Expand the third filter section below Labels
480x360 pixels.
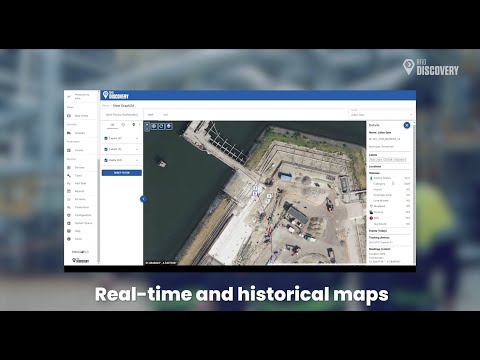pos(121,160)
